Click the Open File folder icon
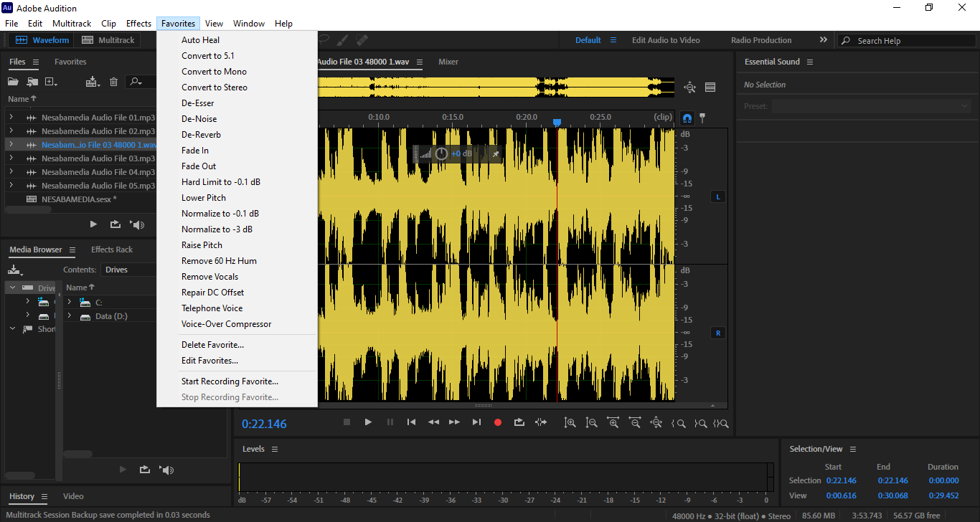Image resolution: width=980 pixels, height=522 pixels. pos(13,82)
